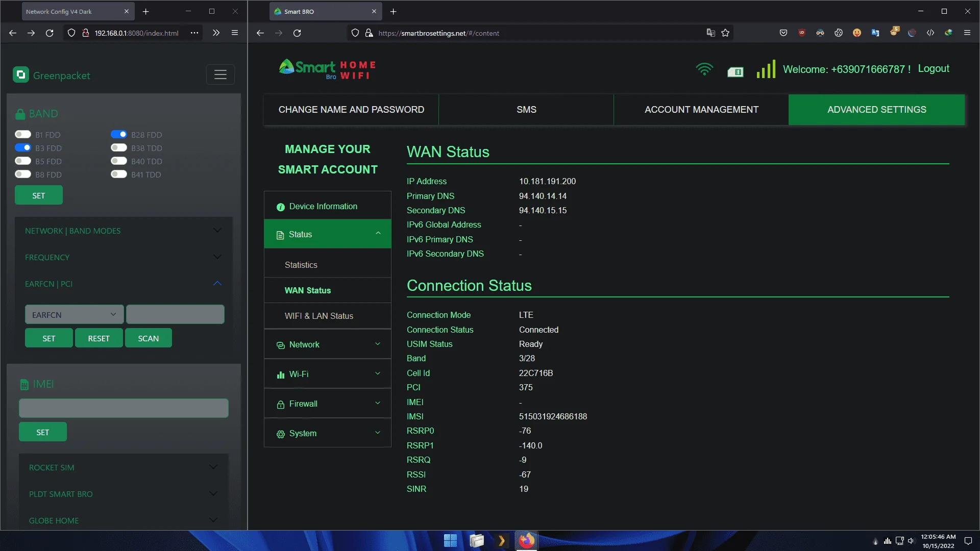
Task: Select the ADVANCED SETTINGS tab
Action: pyautogui.click(x=876, y=110)
